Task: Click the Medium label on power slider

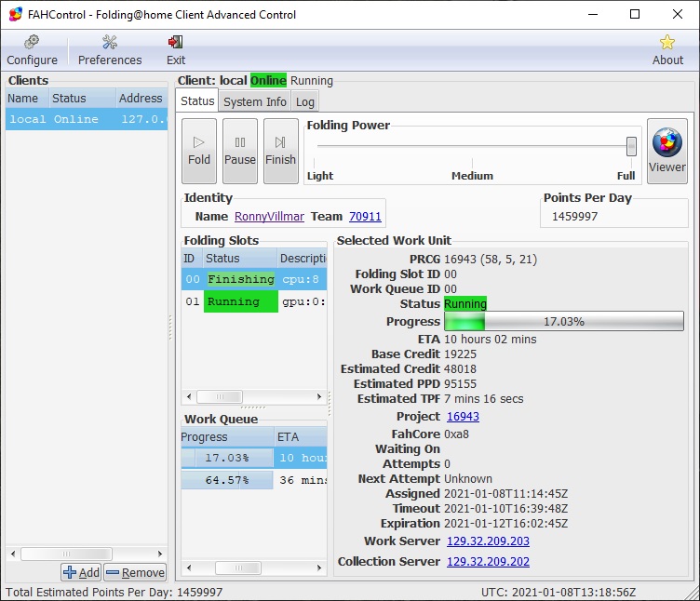Action: pos(472,176)
